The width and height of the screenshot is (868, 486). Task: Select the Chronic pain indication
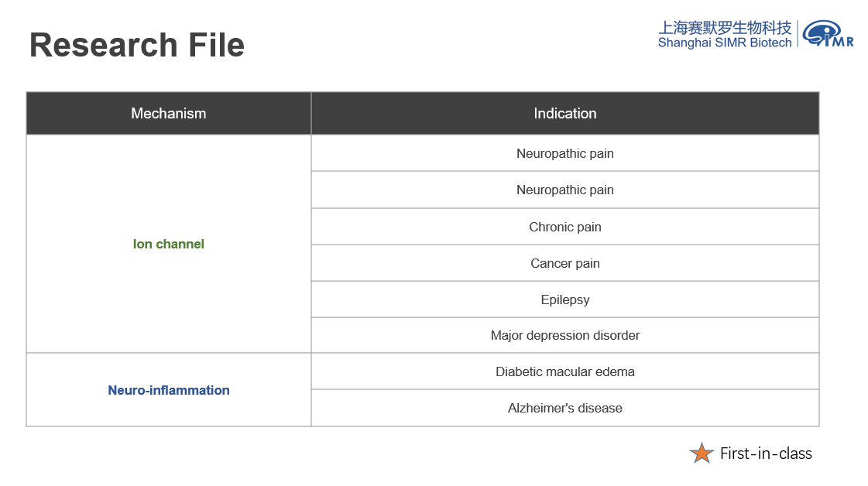565,227
